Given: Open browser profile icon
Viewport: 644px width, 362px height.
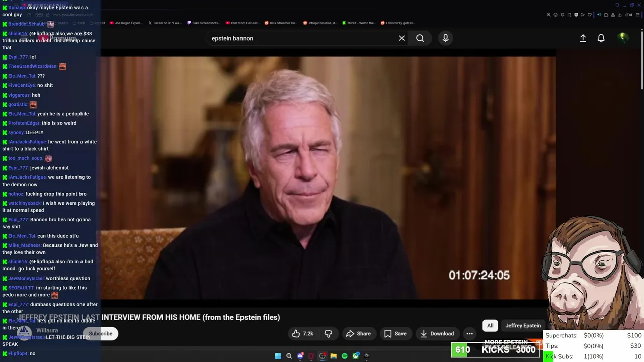Looking at the screenshot, I should tap(613, 15).
